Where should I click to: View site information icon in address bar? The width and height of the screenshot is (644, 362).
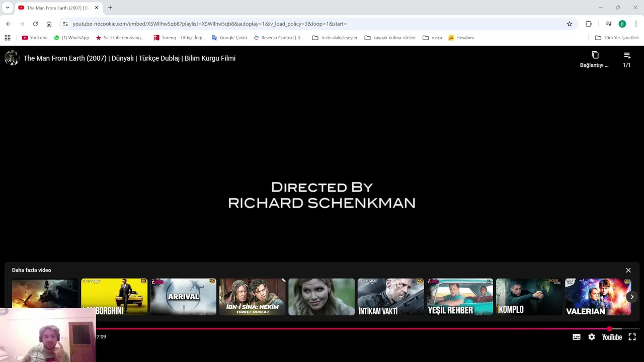click(x=65, y=24)
